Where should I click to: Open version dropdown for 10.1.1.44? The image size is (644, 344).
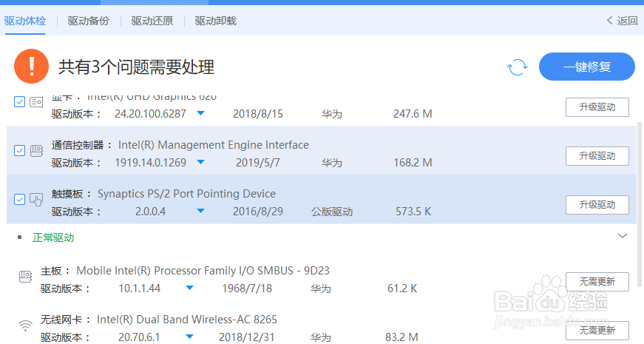(x=189, y=288)
